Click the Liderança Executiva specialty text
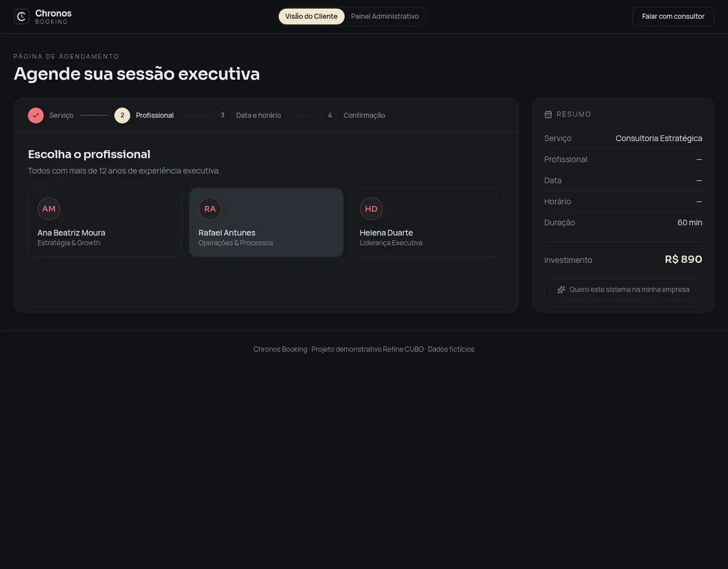This screenshot has height=569, width=728. pyautogui.click(x=391, y=243)
